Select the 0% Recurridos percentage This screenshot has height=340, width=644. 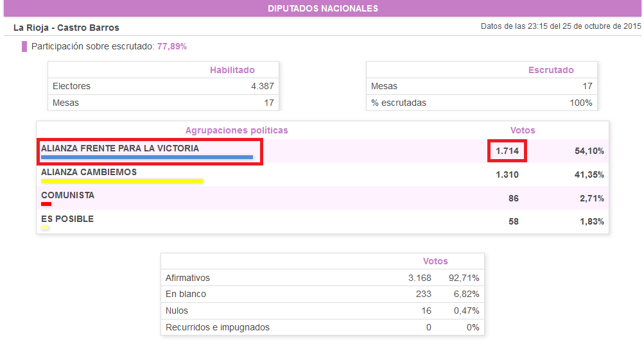click(473, 327)
